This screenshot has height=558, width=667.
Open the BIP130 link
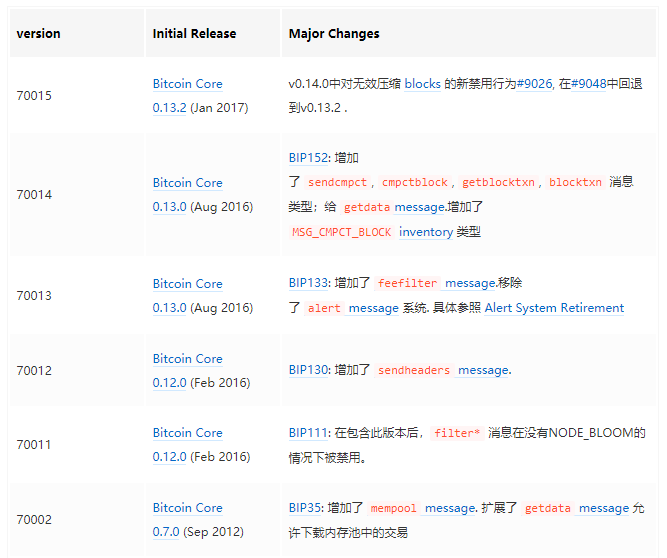tap(308, 370)
